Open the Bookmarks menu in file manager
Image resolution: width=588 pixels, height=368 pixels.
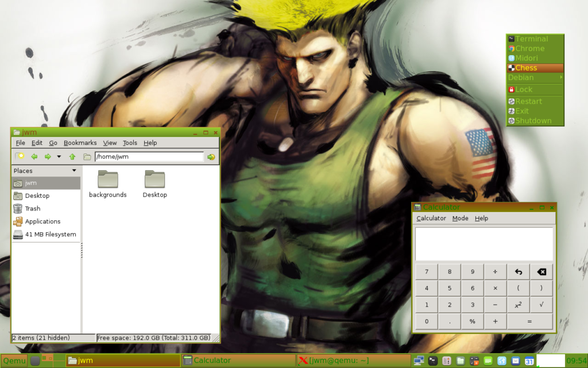coord(80,143)
